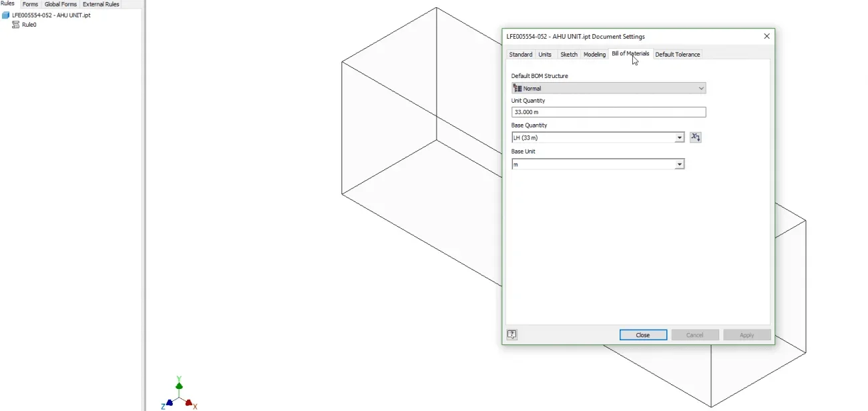Expand the Base Unit dropdown arrow
Viewport: 868px width, 411px height.
pyautogui.click(x=680, y=164)
